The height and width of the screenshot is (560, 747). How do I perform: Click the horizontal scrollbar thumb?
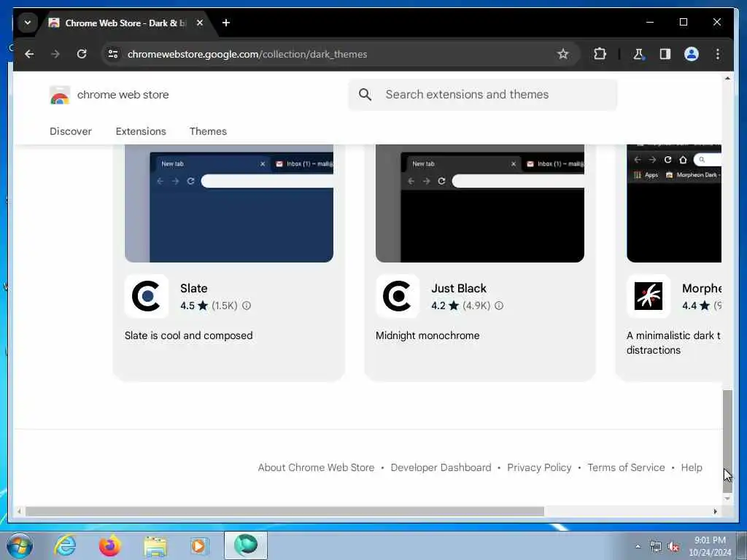[x=285, y=511]
